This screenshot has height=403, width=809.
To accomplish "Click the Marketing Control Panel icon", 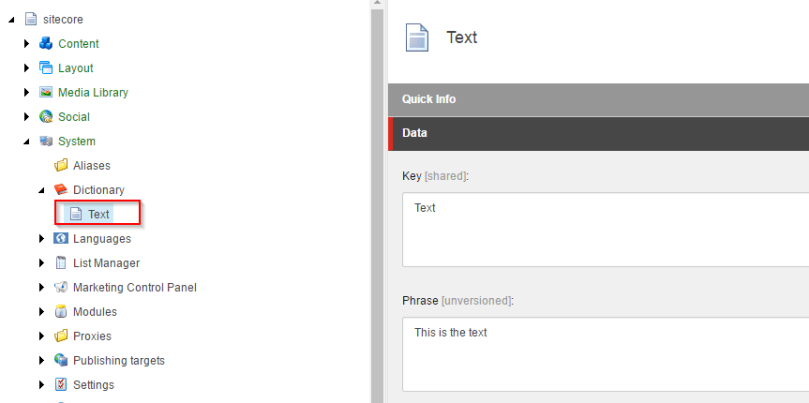I will point(60,287).
